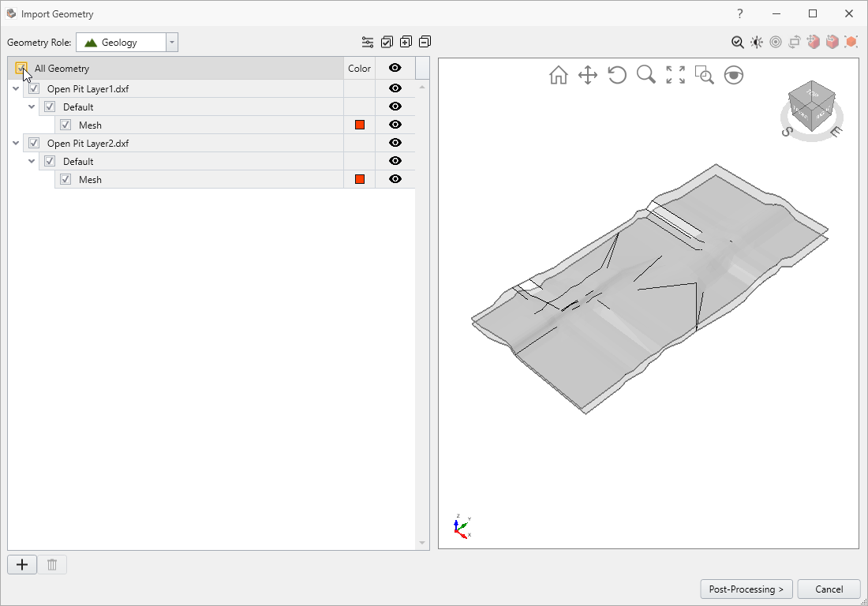Select the Pan tool in viewport
Viewport: 868px width, 606px height.
(x=588, y=75)
